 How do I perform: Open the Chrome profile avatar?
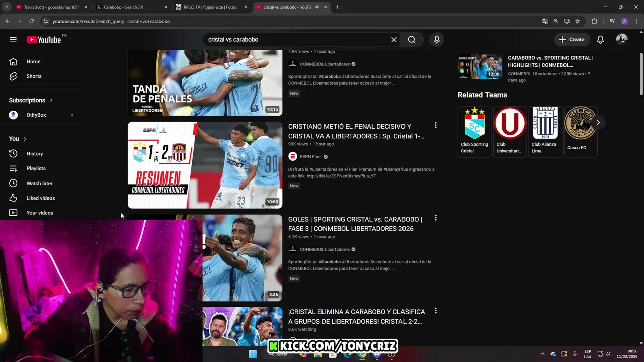[x=624, y=21]
